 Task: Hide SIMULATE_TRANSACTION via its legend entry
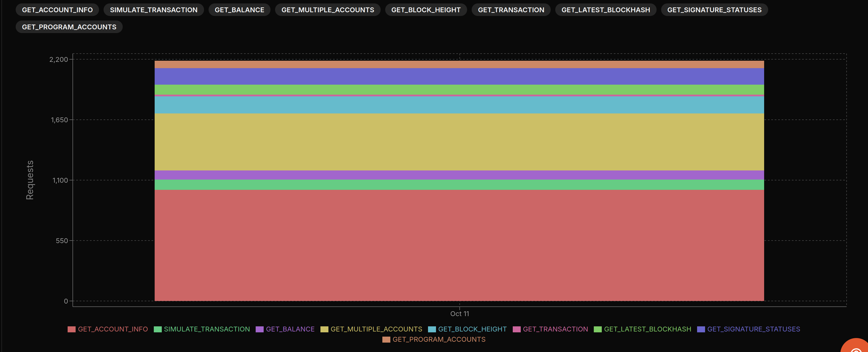(x=207, y=329)
